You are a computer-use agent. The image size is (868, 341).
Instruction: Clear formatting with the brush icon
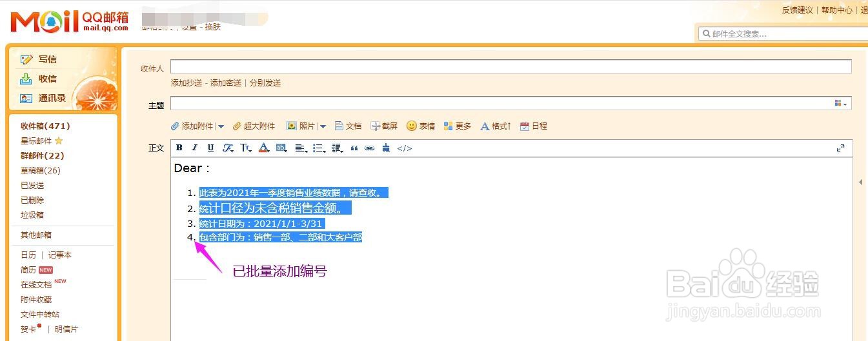pyautogui.click(x=386, y=148)
